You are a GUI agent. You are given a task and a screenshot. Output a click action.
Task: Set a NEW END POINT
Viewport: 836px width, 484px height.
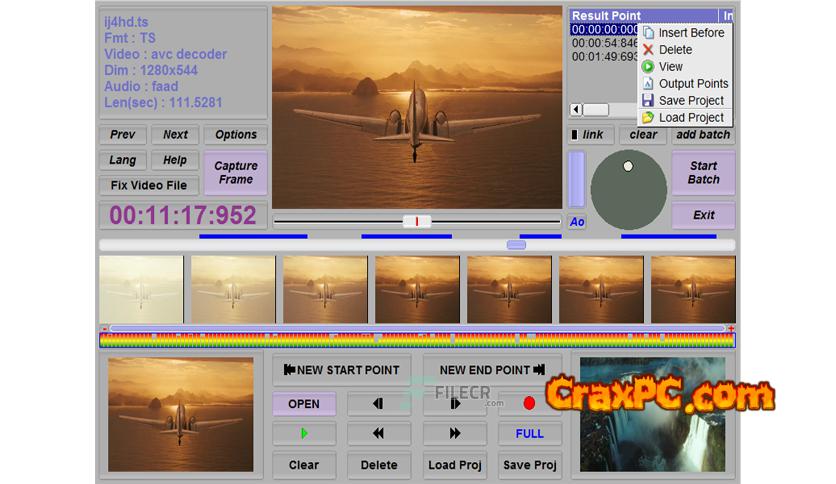click(x=492, y=370)
